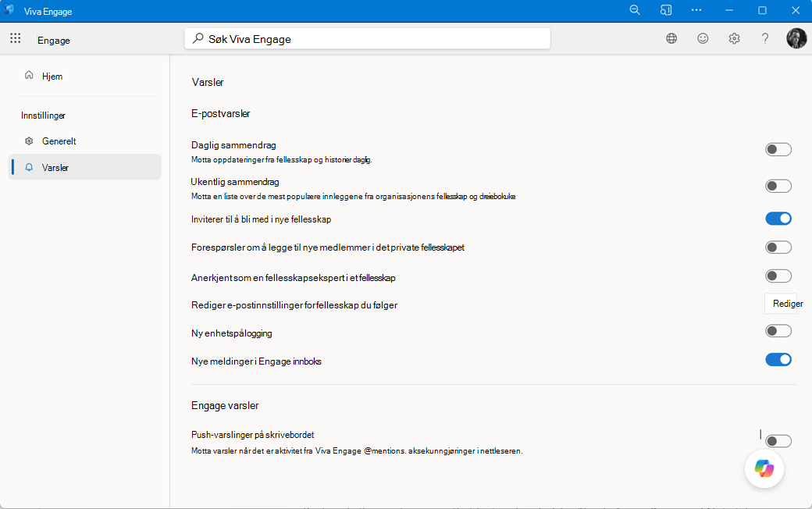Click the home icon beside Hjem
Screen dimensions: 812x509
[x=29, y=76]
